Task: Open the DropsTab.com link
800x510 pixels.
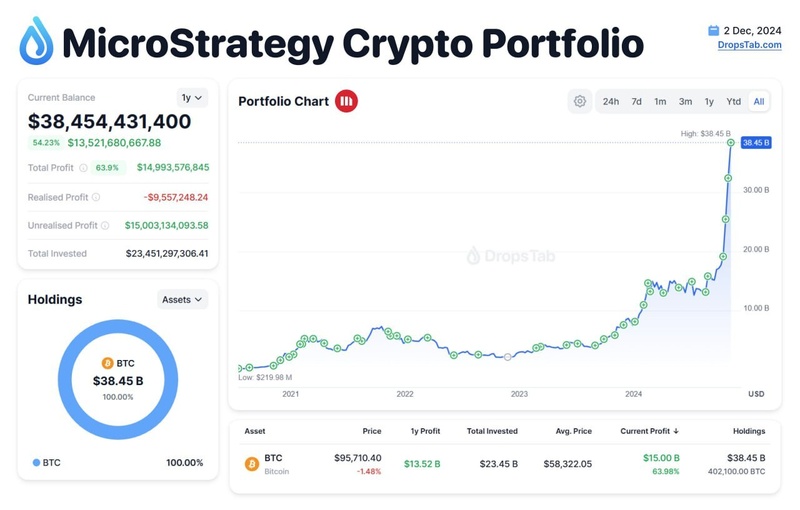Action: click(x=749, y=45)
